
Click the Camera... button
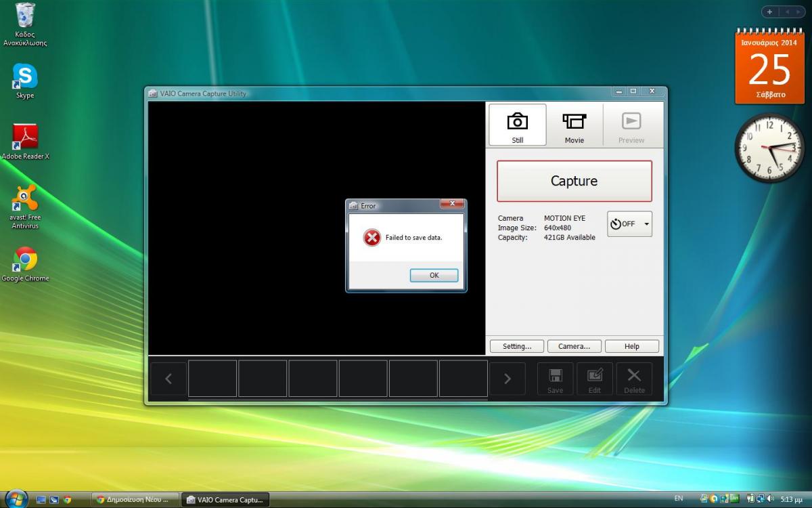pos(574,346)
